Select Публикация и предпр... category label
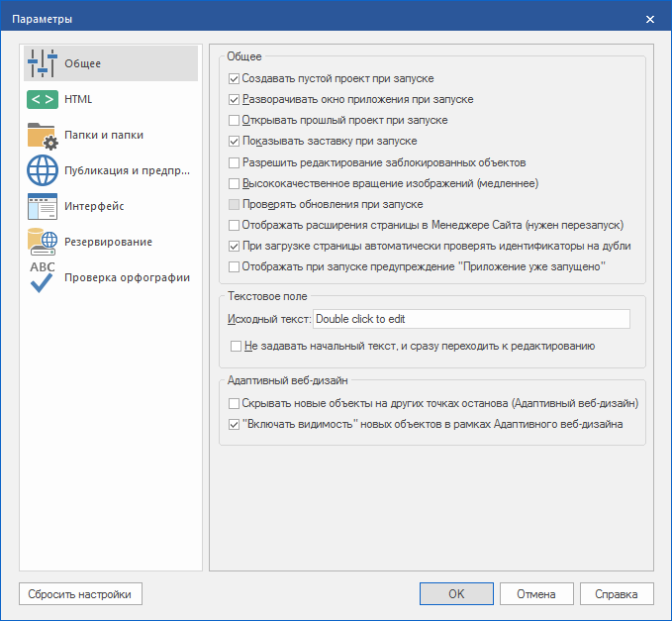Screen dimensions: 672x621 click(128, 170)
